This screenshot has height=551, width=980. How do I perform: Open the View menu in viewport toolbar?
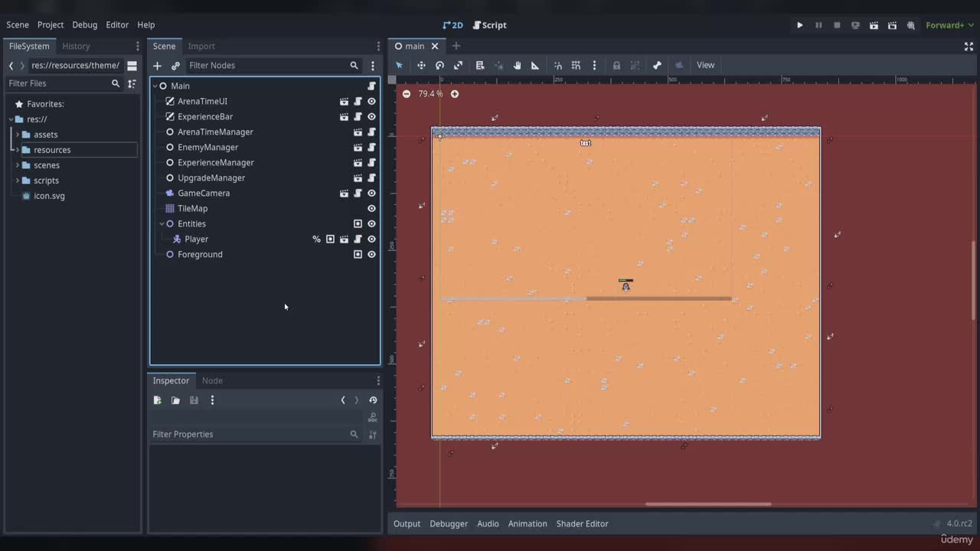[x=705, y=65]
